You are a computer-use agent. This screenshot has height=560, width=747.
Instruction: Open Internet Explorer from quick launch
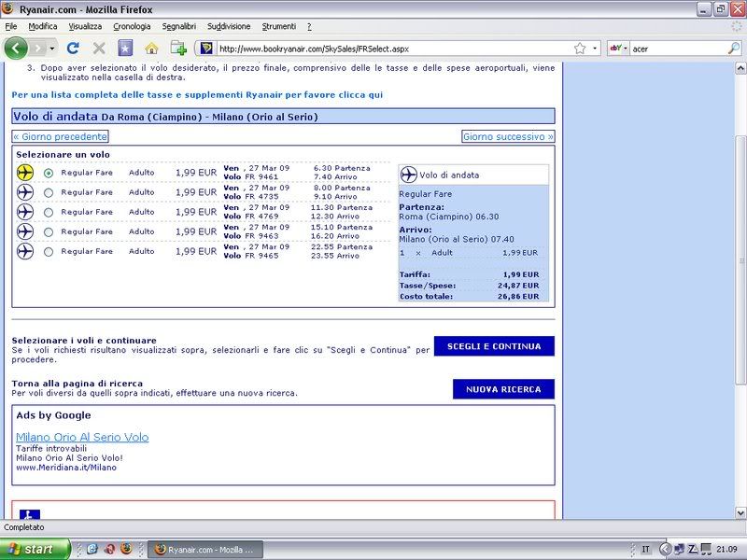click(x=92, y=549)
